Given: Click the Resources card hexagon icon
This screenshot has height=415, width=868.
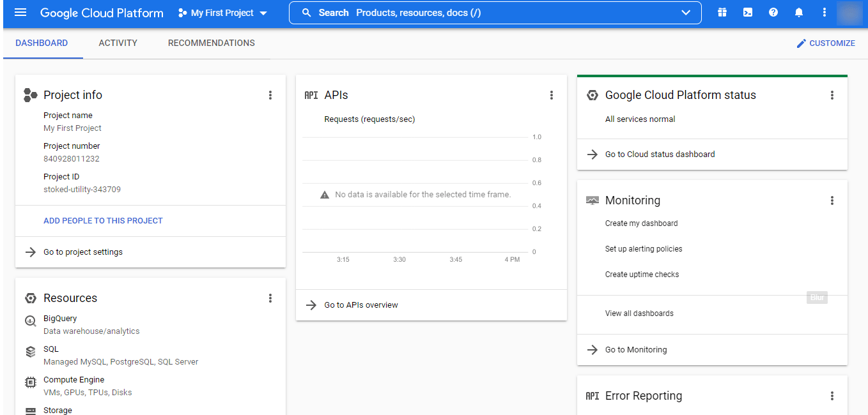Looking at the screenshot, I should click(x=31, y=298).
